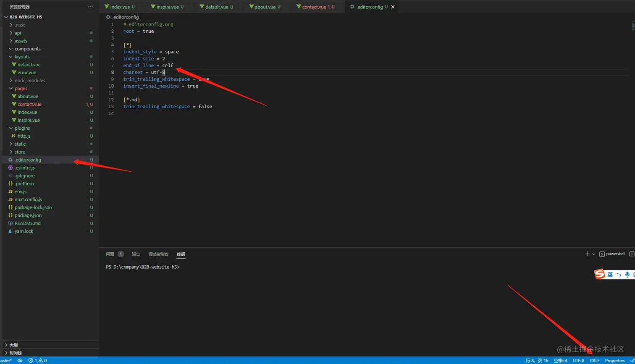This screenshot has height=364, width=635.
Task: Click the Sogou input method logo
Action: click(x=599, y=275)
